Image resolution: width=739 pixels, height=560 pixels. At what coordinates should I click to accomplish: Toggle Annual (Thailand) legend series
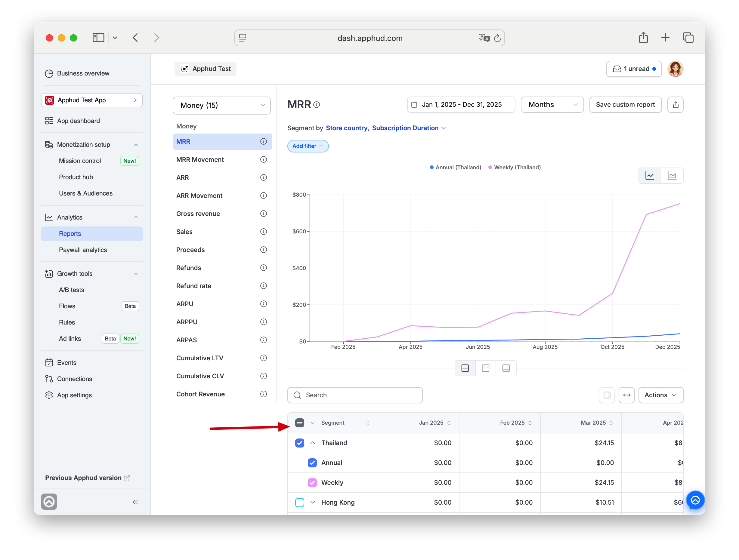coord(455,167)
